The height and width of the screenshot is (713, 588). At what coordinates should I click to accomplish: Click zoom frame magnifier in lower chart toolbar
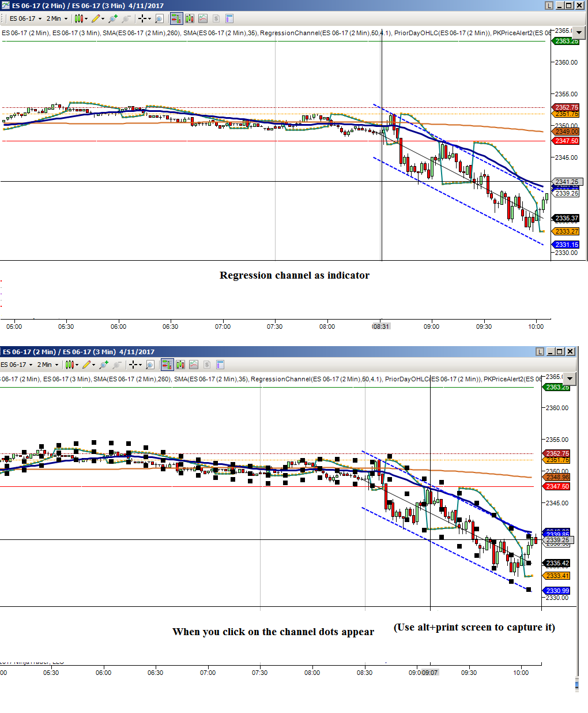[x=150, y=365]
